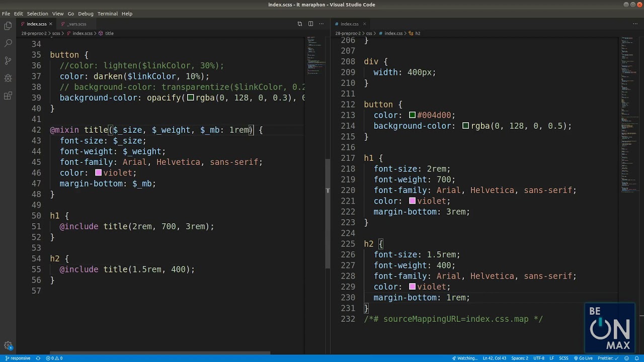Click line number 217 in right editor
This screenshot has width=644, height=362.
point(348,158)
